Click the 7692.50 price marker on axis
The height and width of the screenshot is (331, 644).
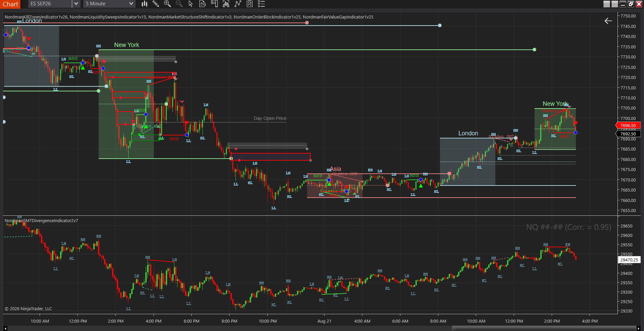click(628, 134)
